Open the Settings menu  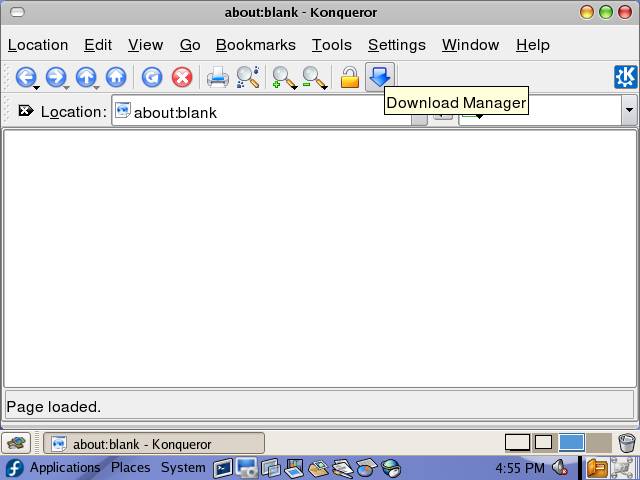click(x=396, y=45)
